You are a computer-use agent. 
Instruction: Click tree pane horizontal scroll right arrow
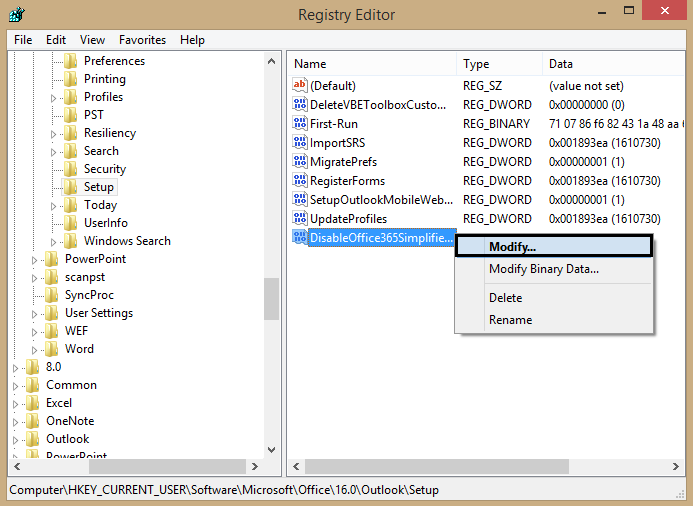[x=255, y=466]
